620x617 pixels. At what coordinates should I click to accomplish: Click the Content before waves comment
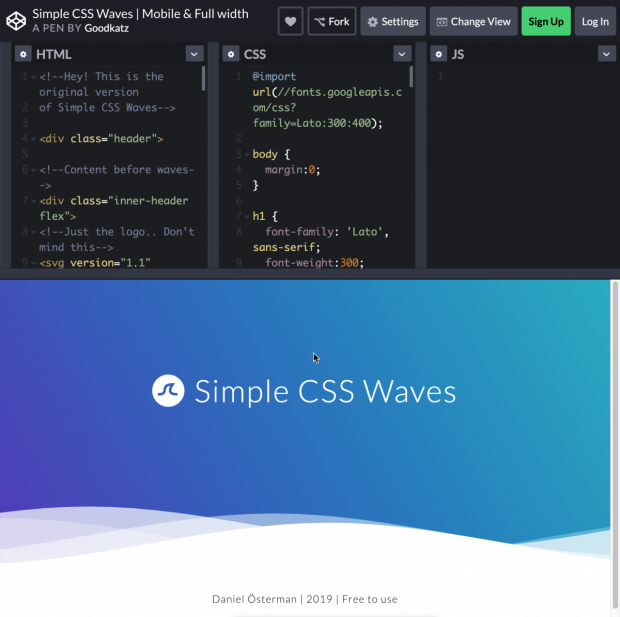[x=117, y=177]
